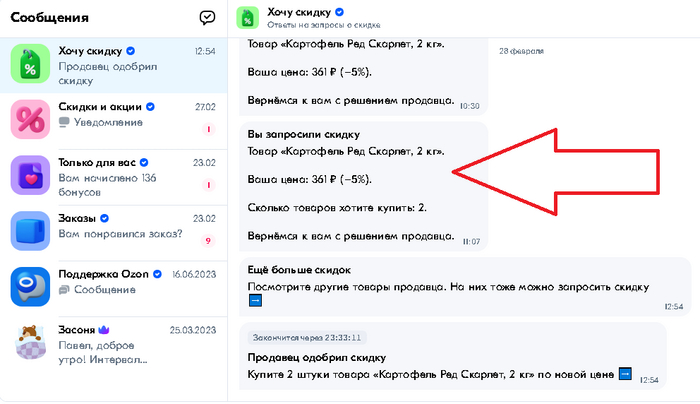Open Только для вас heart icon
Viewport: 700px width, 404px height.
point(30,175)
